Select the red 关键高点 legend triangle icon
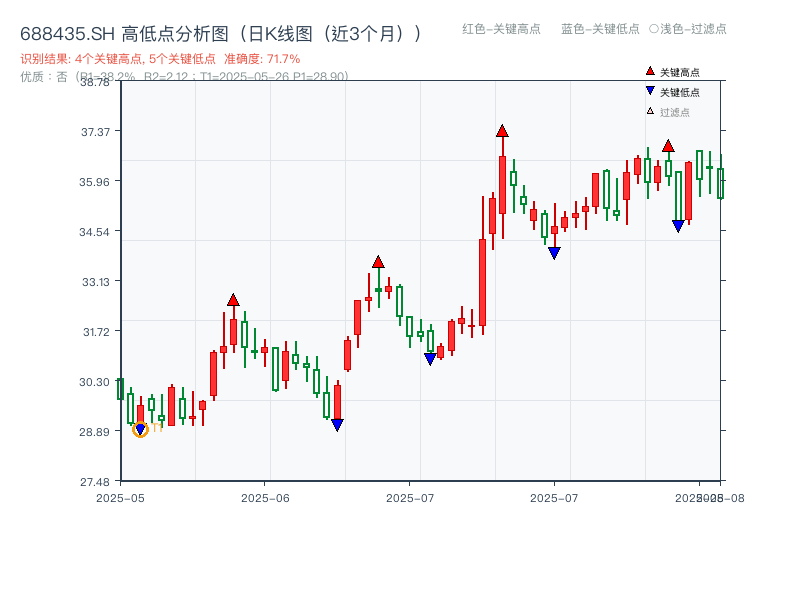Screen dimensions: 800x600 [649, 72]
